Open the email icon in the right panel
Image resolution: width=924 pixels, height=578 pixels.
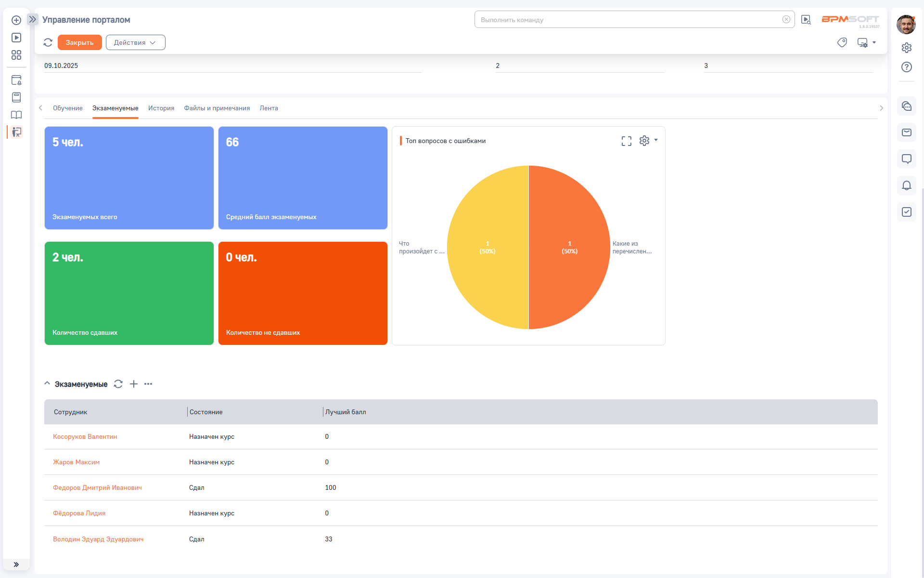[x=906, y=132]
